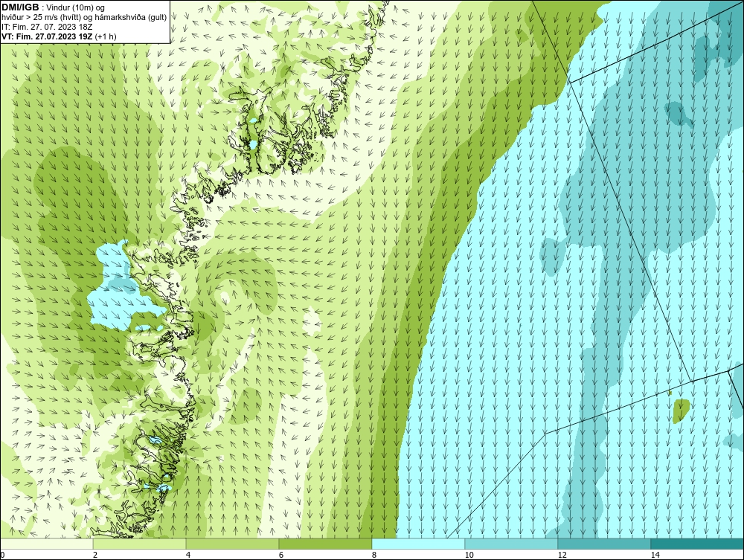
Task: Click the scale label '12'
Action: pyautogui.click(x=562, y=555)
